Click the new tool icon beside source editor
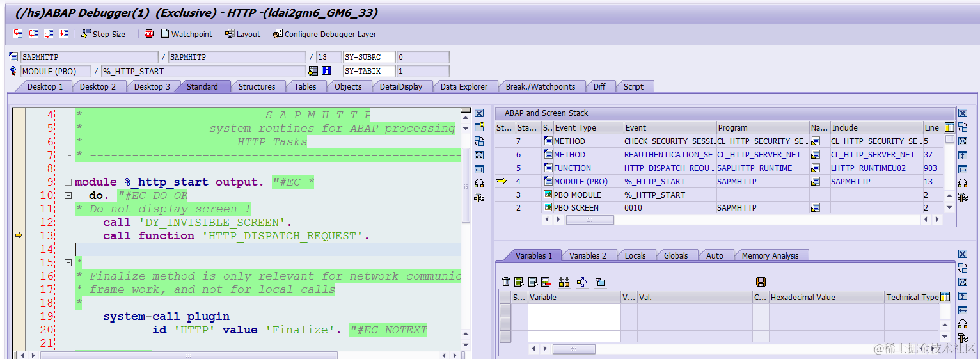Image resolution: width=980 pixels, height=359 pixels. coord(479,127)
